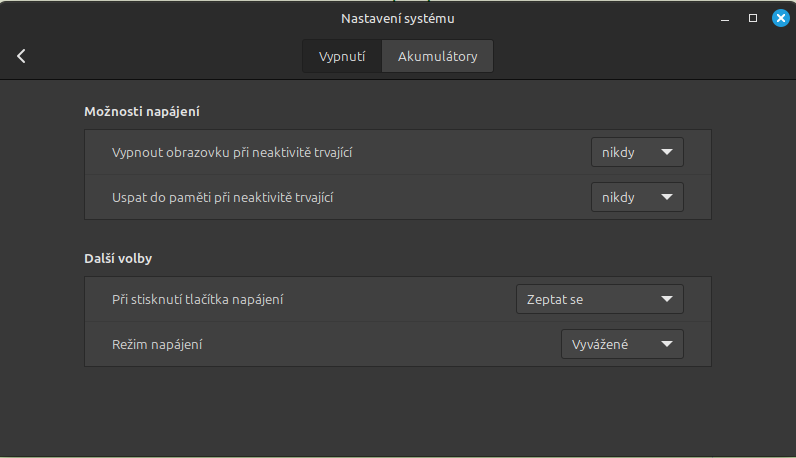This screenshot has width=796, height=458.
Task: Click the Další volby heading
Action: [118, 258]
